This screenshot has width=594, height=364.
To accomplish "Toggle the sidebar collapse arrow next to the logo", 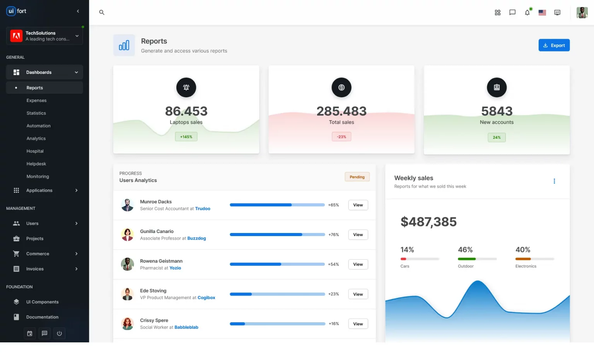I will [x=78, y=11].
